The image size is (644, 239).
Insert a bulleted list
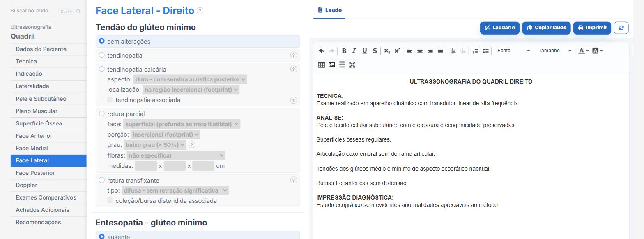click(486, 51)
